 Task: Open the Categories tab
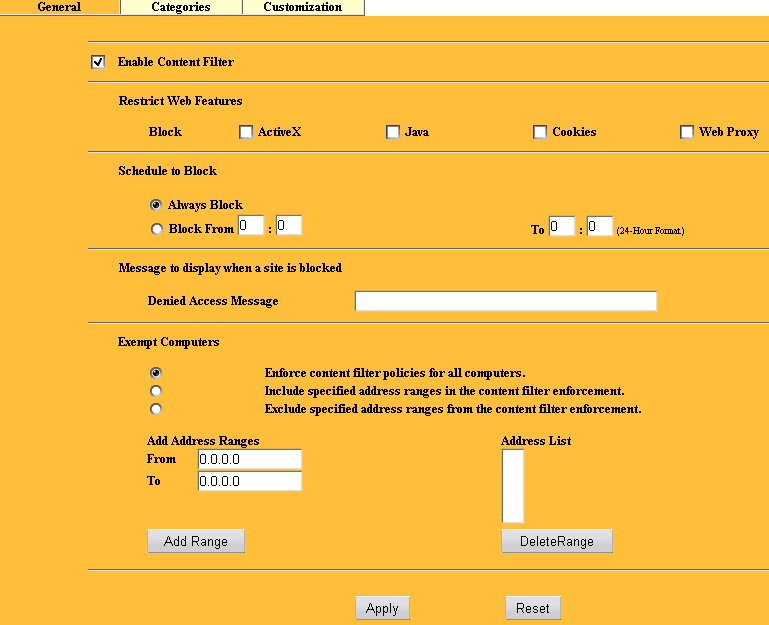click(181, 7)
